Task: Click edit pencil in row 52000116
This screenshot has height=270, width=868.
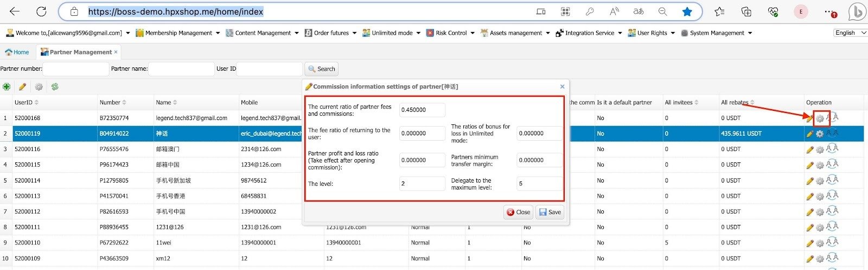Action: coord(810,149)
